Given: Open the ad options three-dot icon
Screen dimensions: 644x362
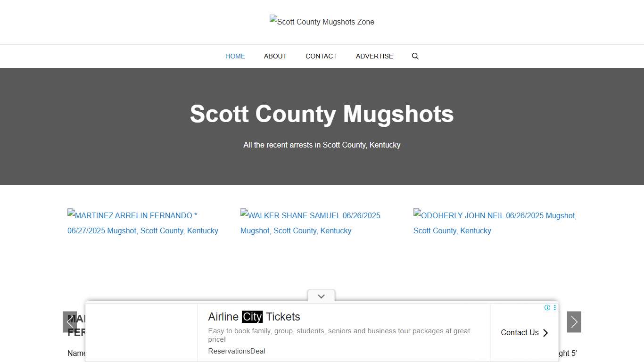Looking at the screenshot, I should pos(554,307).
